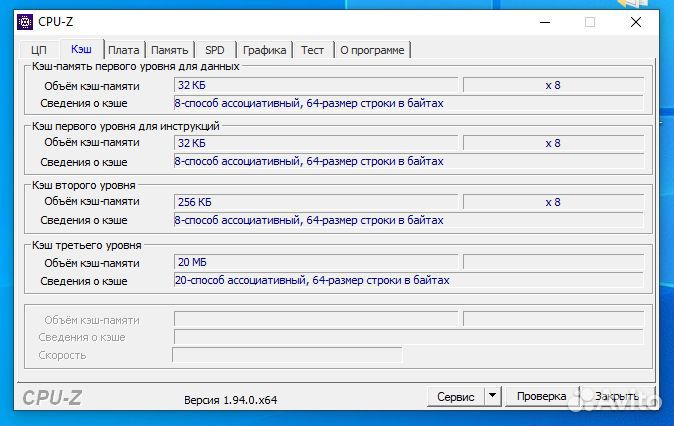Viewport: 674px width, 426px height.
Task: Click the Версия 1.94.0.x64 text
Action: (x=230, y=400)
